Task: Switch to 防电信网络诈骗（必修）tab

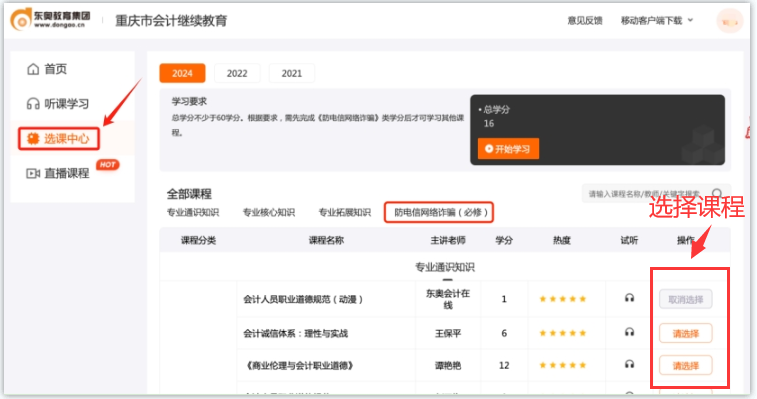Action: (x=439, y=213)
